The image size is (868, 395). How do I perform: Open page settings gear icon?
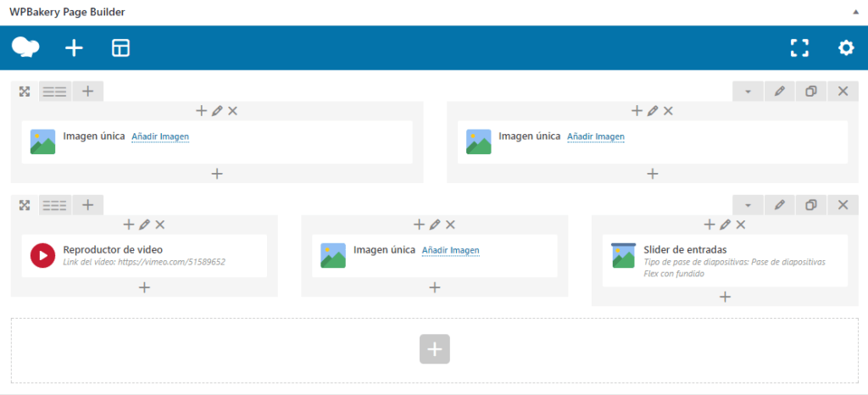pos(846,47)
